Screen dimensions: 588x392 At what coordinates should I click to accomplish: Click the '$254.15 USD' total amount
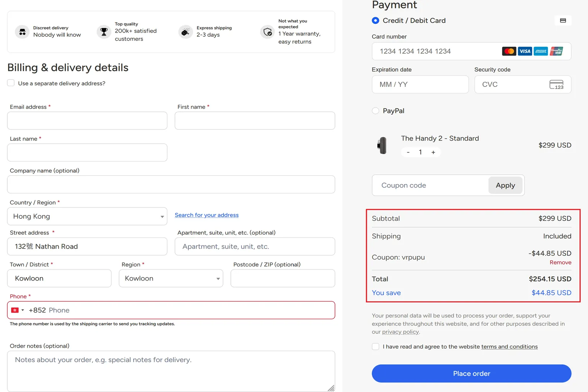coord(550,279)
